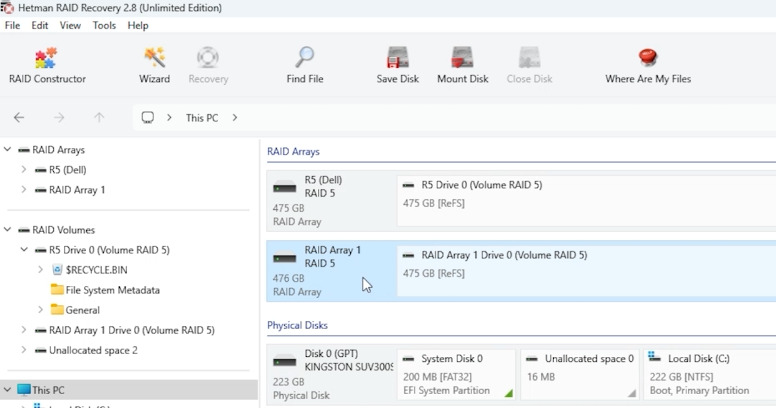Go up one level arrow
Image resolution: width=776 pixels, height=408 pixels.
coord(99,117)
